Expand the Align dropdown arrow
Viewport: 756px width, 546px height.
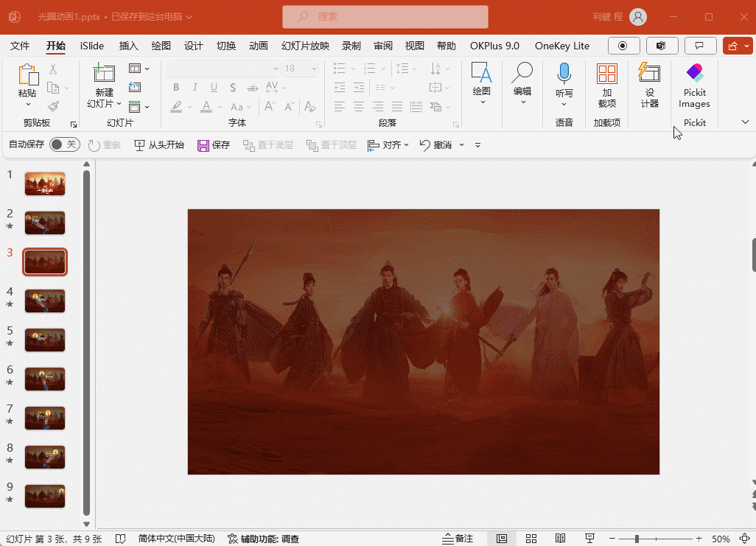pyautogui.click(x=407, y=145)
